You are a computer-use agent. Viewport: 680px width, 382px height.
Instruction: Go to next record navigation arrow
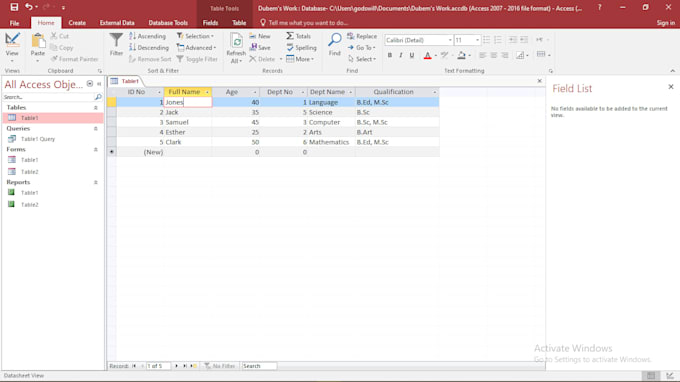[x=176, y=366]
